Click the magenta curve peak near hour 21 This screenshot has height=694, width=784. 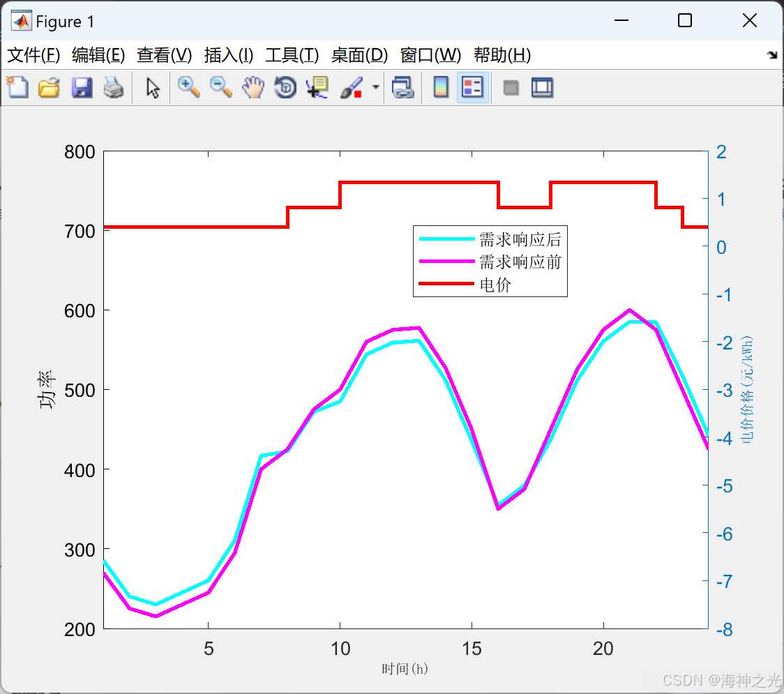[x=630, y=310]
